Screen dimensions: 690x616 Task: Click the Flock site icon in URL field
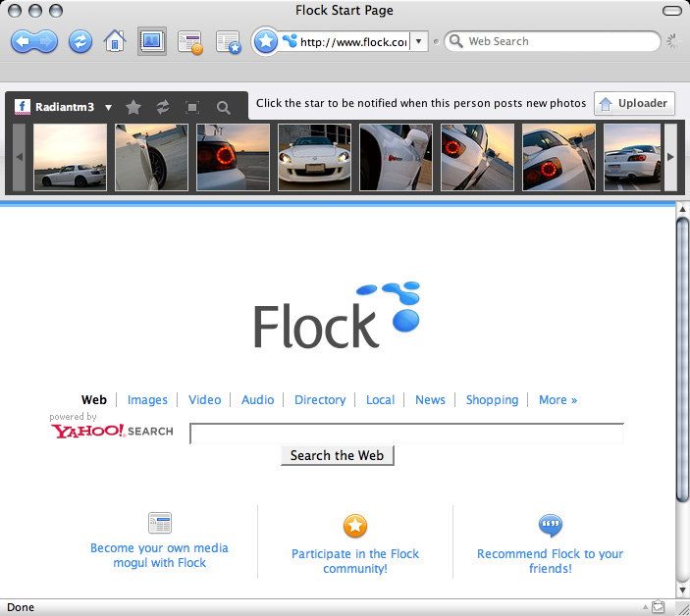click(x=290, y=41)
